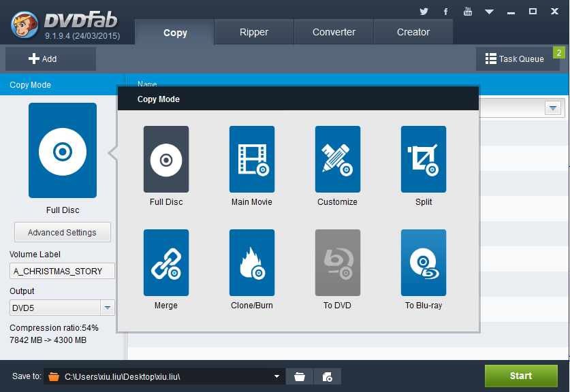Image resolution: width=570 pixels, height=392 pixels.
Task: Open the title bar dropdown menu arrow
Action: click(x=489, y=12)
